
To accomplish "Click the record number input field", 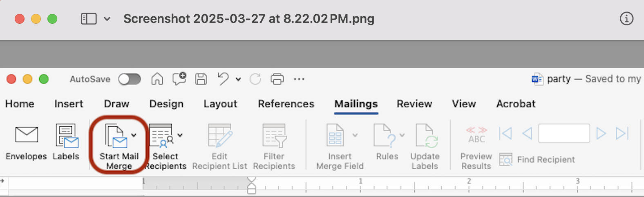I will (x=564, y=134).
